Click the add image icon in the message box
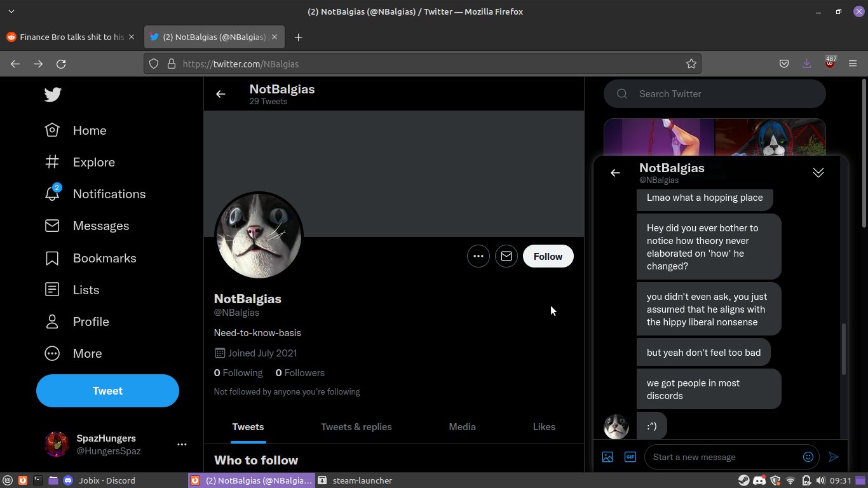This screenshot has width=868, height=488. point(607,457)
